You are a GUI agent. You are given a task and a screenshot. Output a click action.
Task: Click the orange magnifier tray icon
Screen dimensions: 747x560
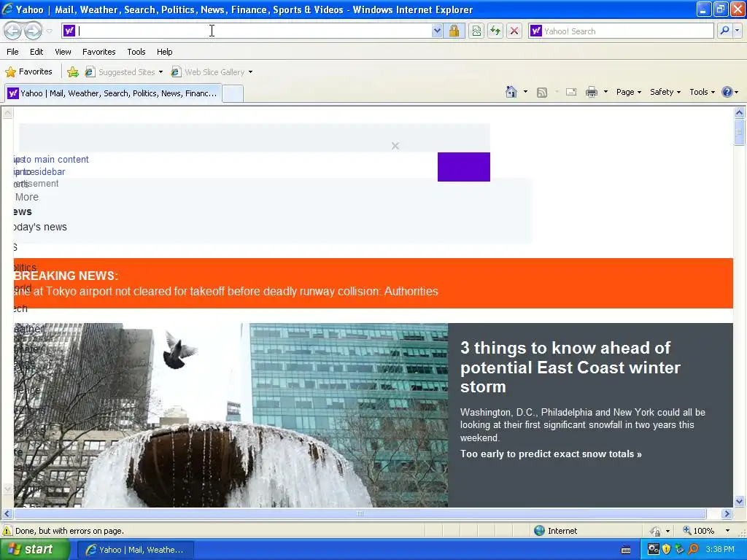pyautogui.click(x=693, y=550)
